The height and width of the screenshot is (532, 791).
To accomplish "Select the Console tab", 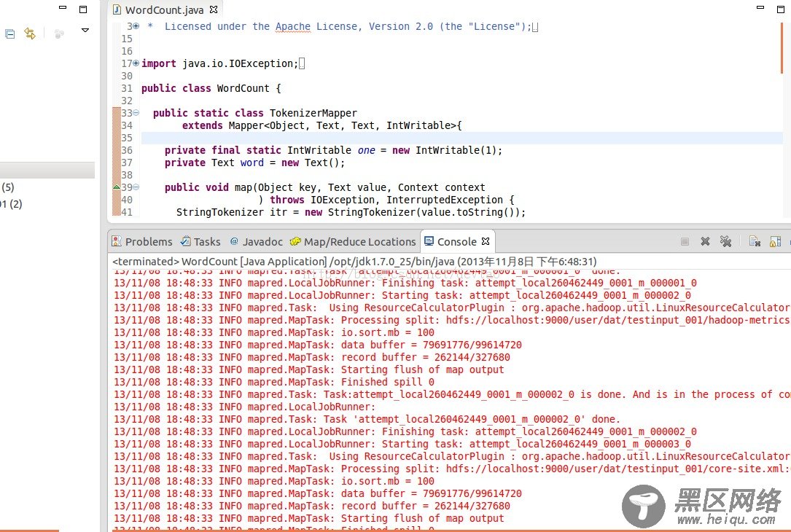I will [x=456, y=241].
